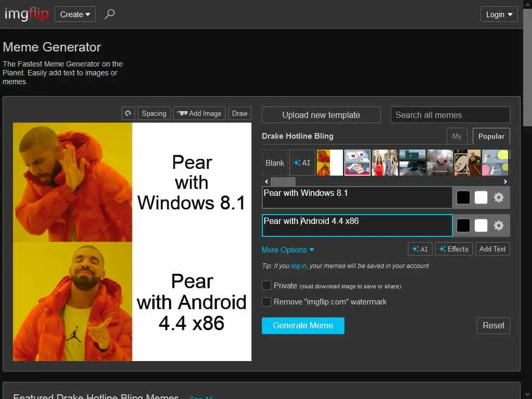
Task: Click the template scroll right arrow
Action: click(505, 181)
